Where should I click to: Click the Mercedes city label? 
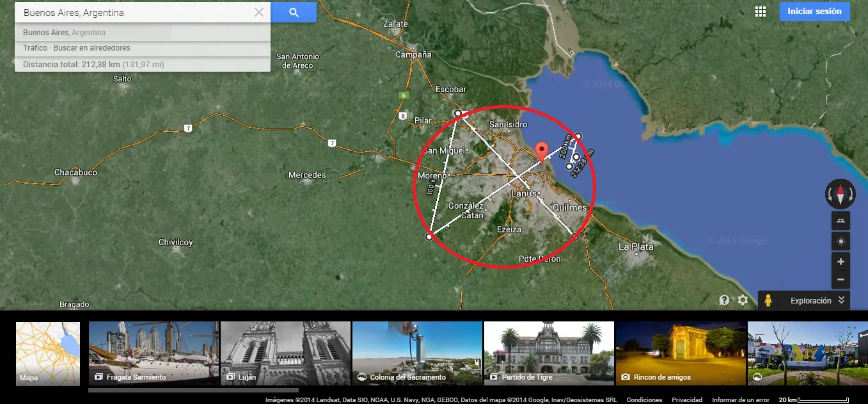(307, 175)
